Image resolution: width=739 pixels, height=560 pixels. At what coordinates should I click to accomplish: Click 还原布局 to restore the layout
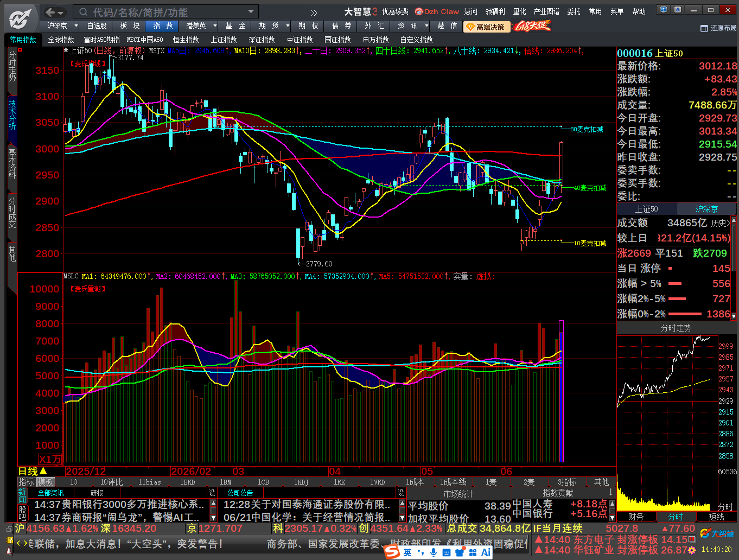pyautogui.click(x=719, y=28)
